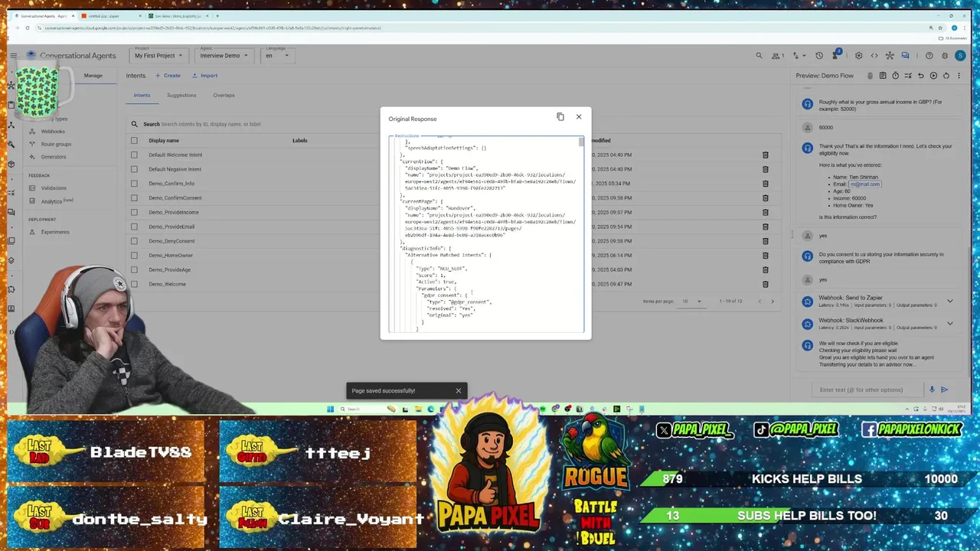
Task: Click the simulator 'Enter text' input
Action: (x=867, y=390)
